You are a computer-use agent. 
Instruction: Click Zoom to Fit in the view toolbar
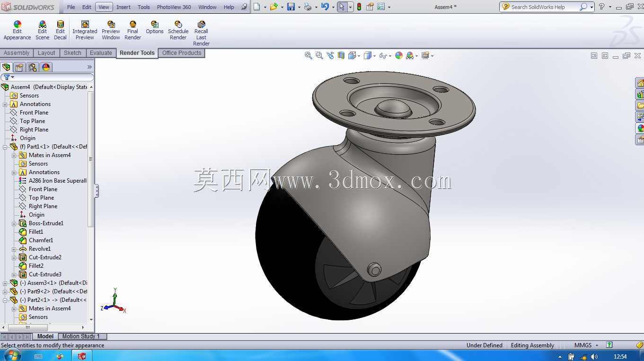pyautogui.click(x=309, y=55)
